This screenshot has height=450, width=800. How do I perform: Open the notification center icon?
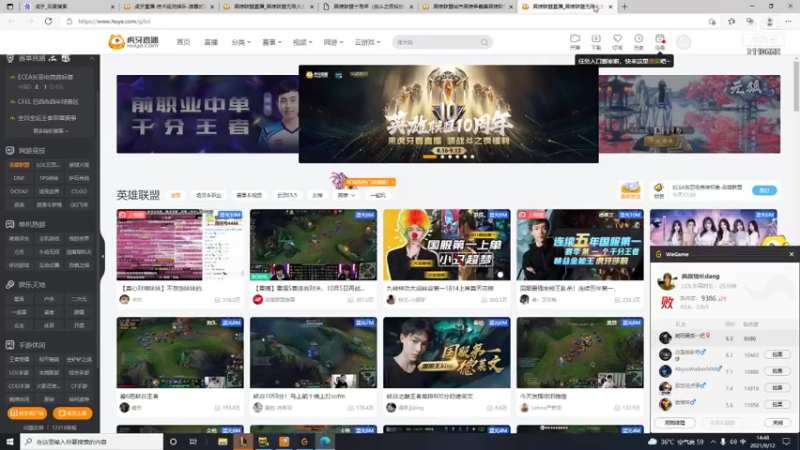tap(786, 441)
